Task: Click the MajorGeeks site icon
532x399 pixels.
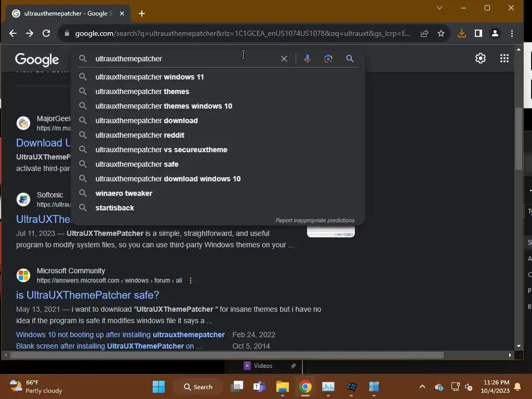Action: pyautogui.click(x=23, y=123)
